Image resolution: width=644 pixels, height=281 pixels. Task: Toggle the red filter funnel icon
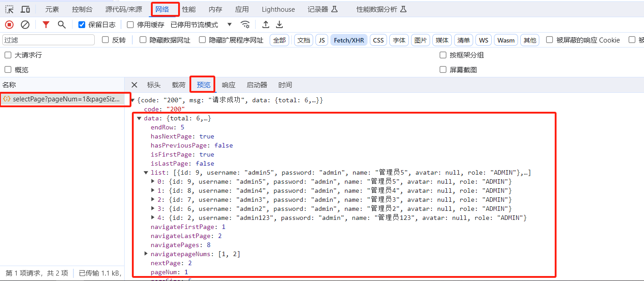click(46, 24)
